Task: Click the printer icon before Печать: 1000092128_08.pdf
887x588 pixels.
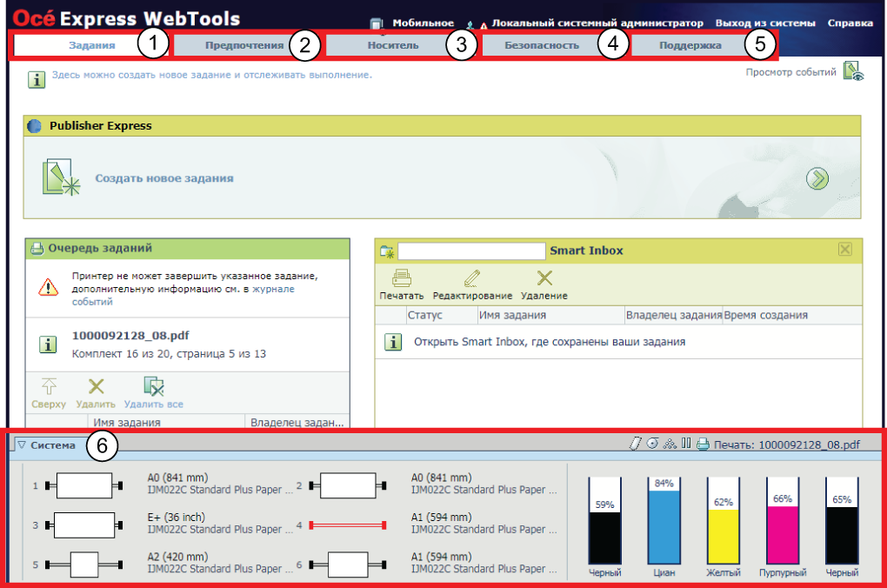Action: pyautogui.click(x=703, y=444)
